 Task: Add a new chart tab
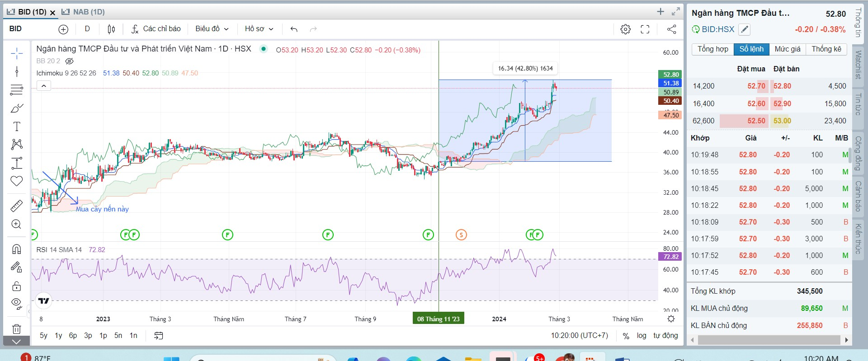pyautogui.click(x=660, y=12)
